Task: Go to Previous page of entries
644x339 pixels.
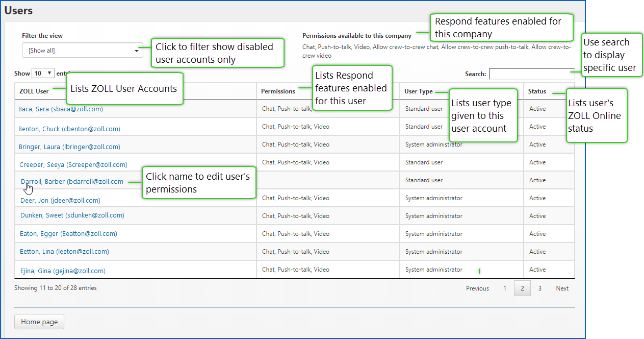Action: pos(477,288)
